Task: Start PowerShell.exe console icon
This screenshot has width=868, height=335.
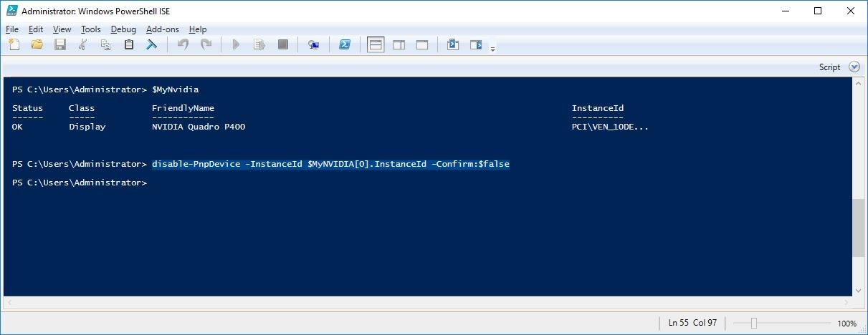Action: (344, 44)
